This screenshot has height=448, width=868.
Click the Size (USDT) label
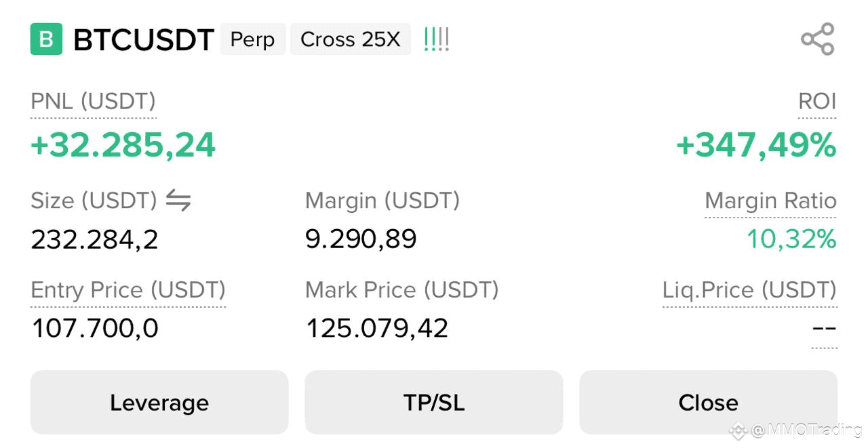(x=94, y=201)
